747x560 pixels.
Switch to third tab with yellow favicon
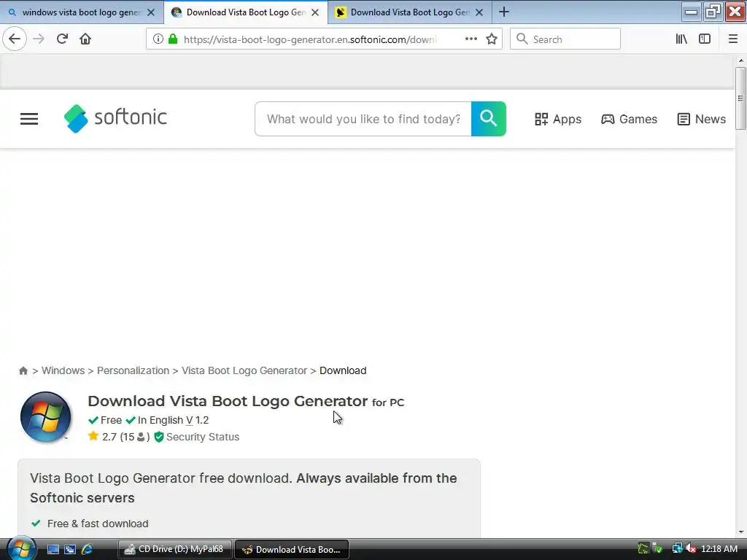coord(410,12)
